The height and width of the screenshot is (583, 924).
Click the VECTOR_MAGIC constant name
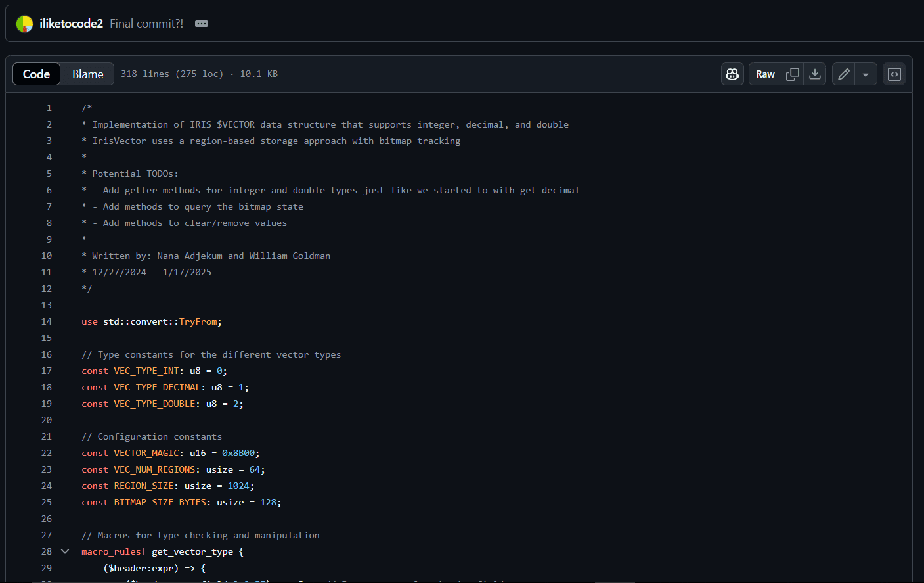(x=146, y=453)
